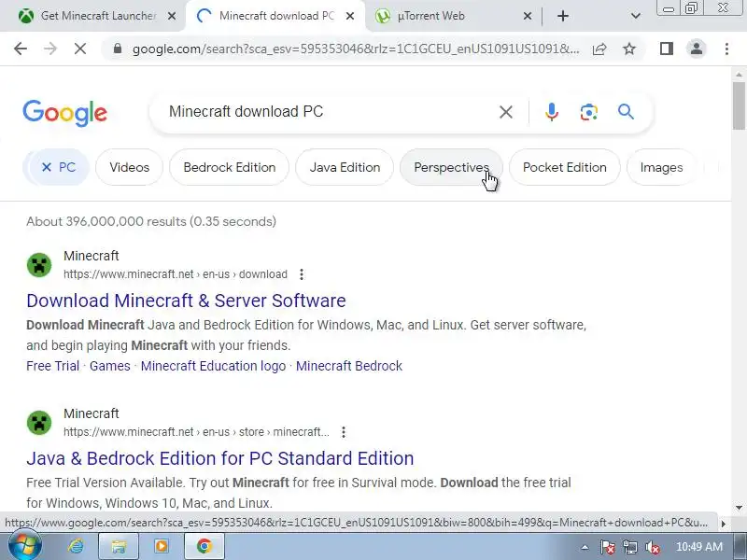Click the address bar URL
This screenshot has height=560, width=747.
(356, 49)
